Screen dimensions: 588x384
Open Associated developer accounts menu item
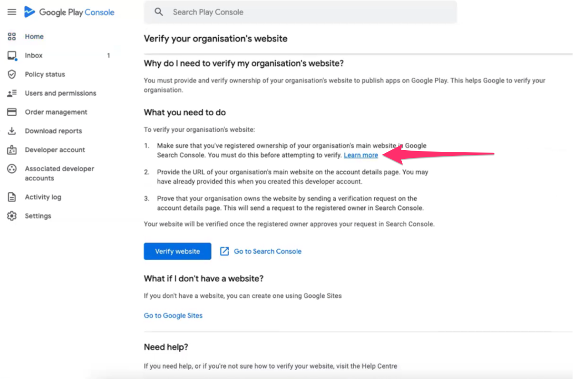(59, 173)
